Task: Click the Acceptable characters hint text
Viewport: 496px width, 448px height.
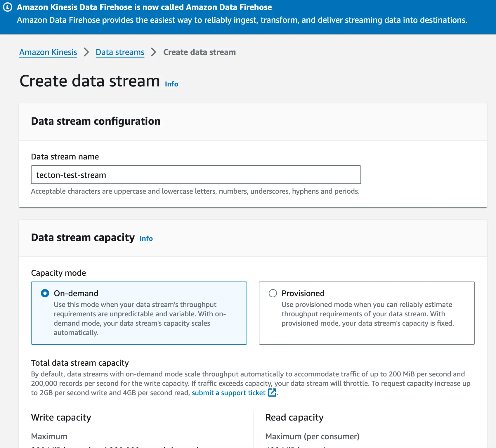Action: tap(195, 191)
